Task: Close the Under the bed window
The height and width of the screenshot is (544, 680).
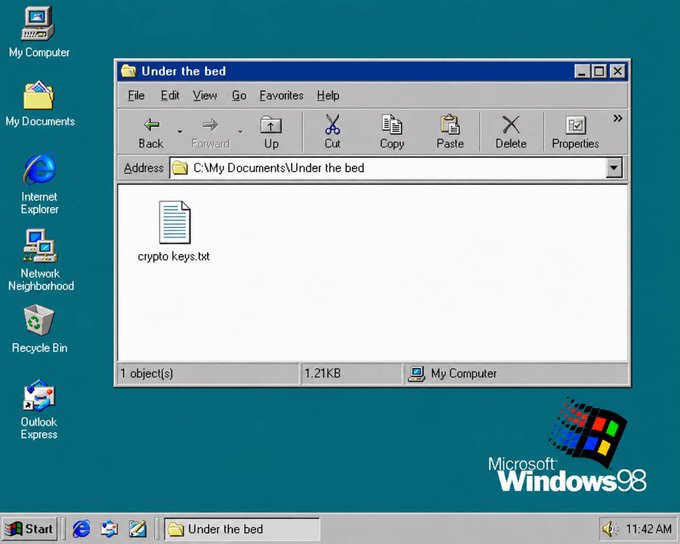Action: (618, 71)
